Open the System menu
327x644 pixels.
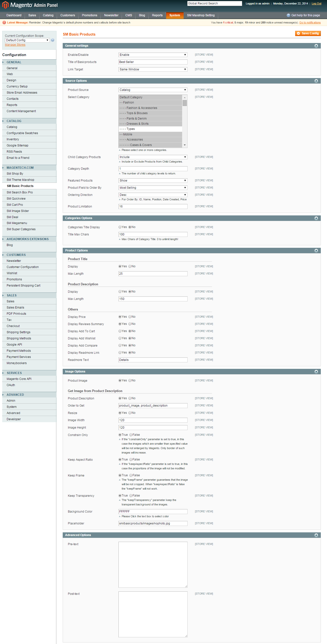point(175,15)
